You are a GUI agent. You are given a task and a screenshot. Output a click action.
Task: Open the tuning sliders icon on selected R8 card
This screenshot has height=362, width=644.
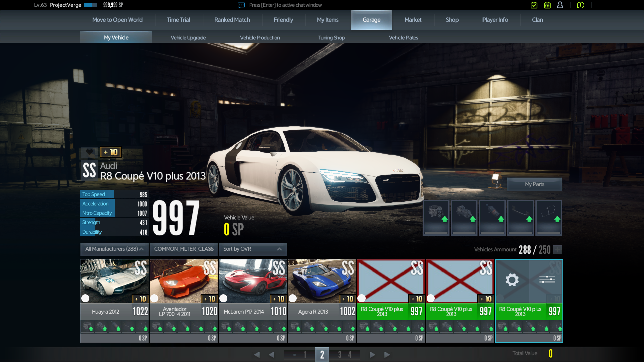(547, 279)
